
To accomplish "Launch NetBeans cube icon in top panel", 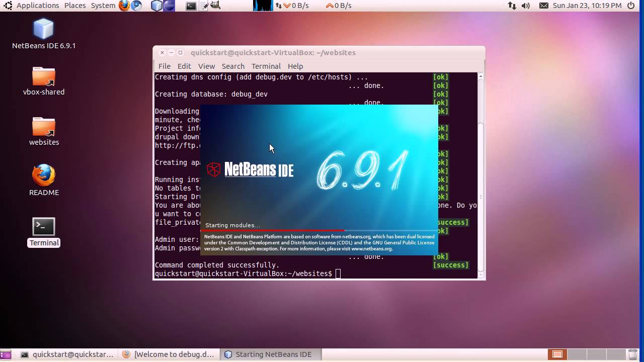I will (156, 6).
